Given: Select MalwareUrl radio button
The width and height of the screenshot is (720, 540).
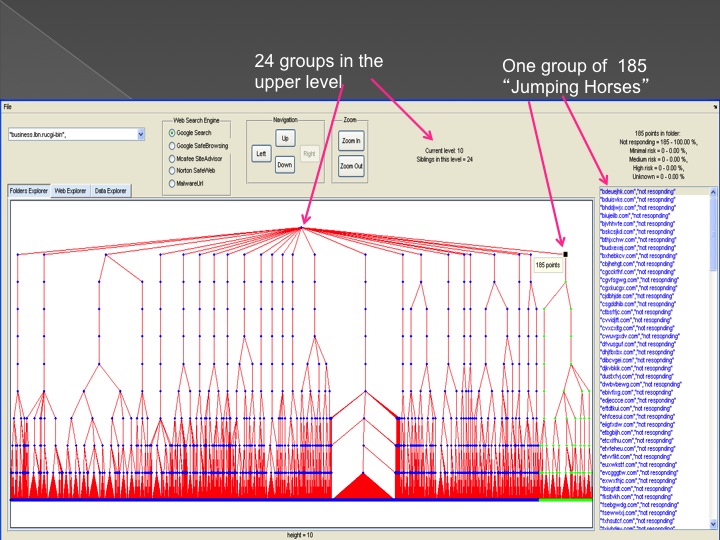Looking at the screenshot, I should (172, 184).
